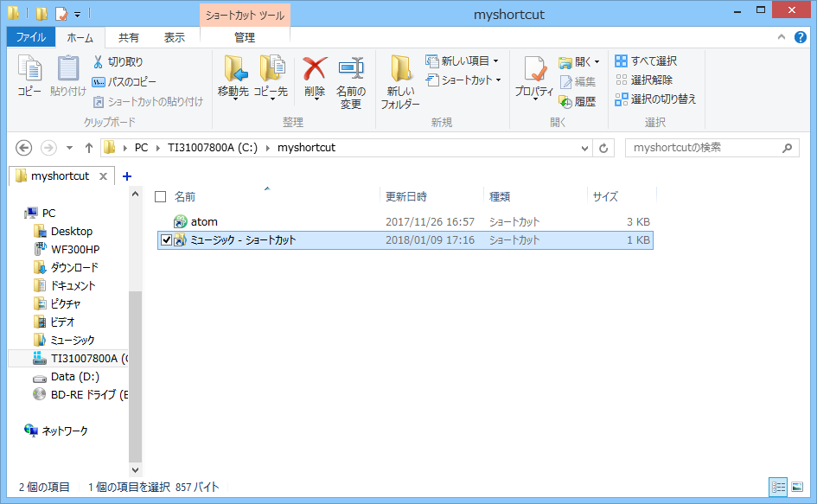Viewport: 817px width, 504px height.
Task: Click Select all (すべて選択)
Action: pos(646,61)
